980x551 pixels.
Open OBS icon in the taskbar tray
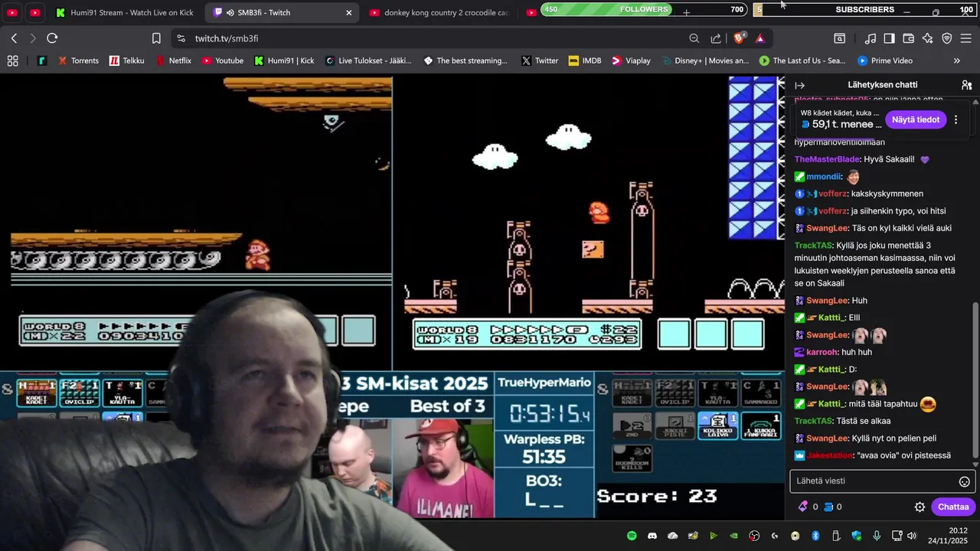pyautogui.click(x=754, y=536)
